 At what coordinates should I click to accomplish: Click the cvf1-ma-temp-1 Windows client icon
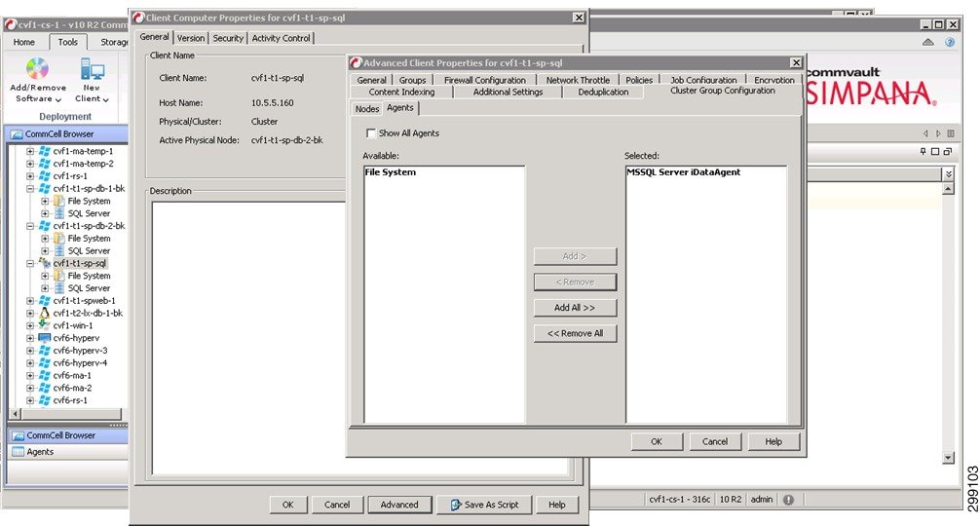coord(45,151)
